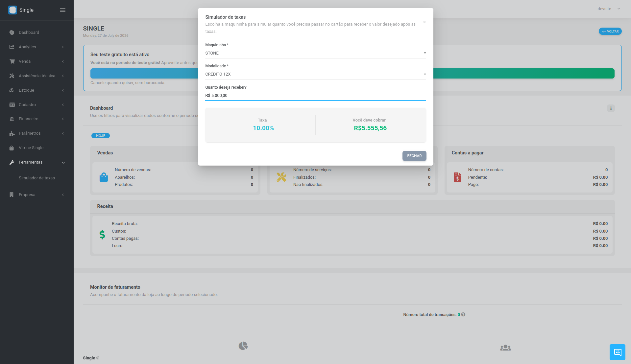Click the transactions help question-mark icon
631x364 pixels.
point(463,315)
